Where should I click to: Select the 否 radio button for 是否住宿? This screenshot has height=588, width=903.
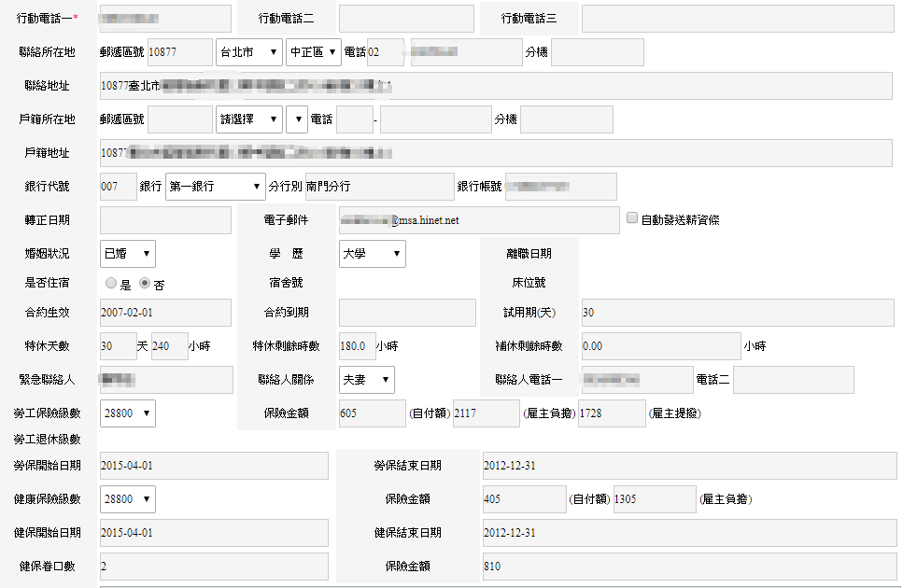(145, 283)
